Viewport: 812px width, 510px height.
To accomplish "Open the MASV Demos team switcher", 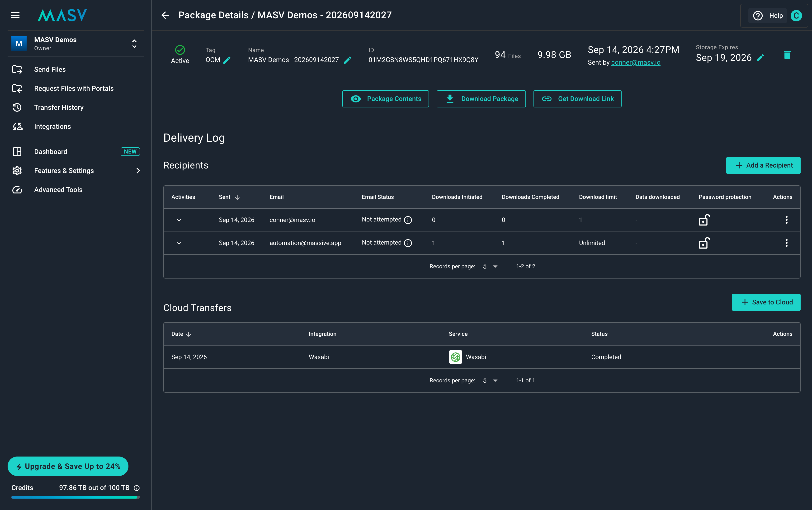I will 76,44.
